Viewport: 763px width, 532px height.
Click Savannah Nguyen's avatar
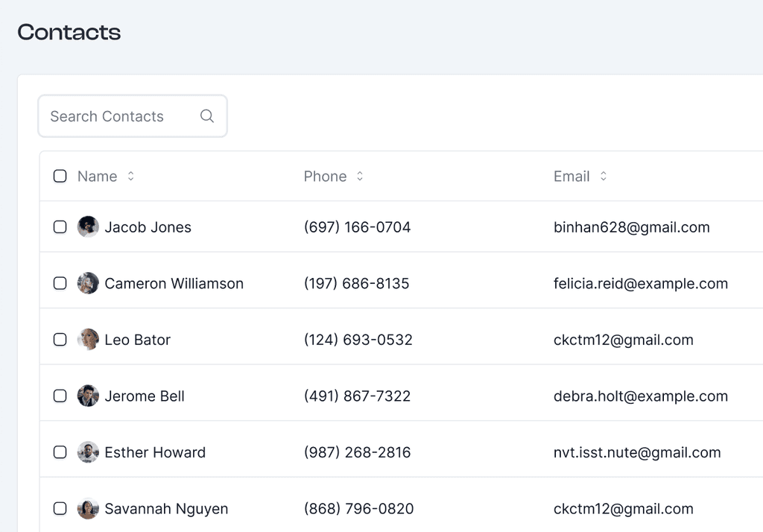(x=88, y=509)
